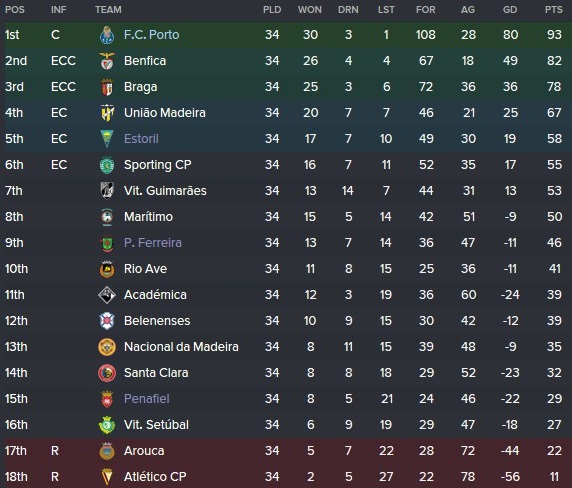This screenshot has height=488, width=572.
Task: Sort the table by PTS column
Action: (x=553, y=10)
